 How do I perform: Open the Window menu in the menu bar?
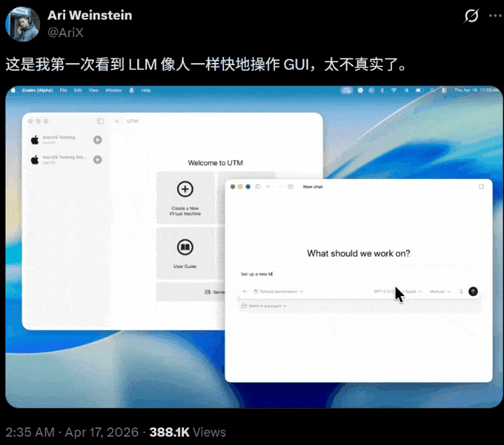coord(113,90)
